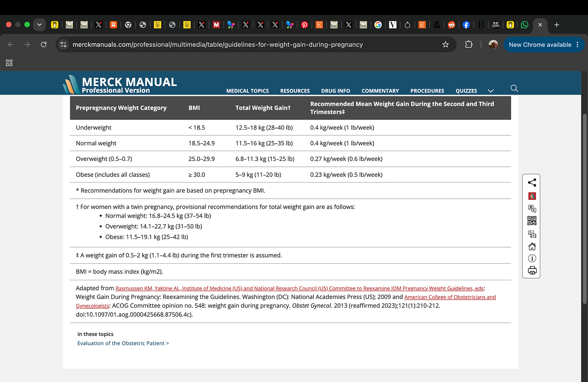Image resolution: width=588 pixels, height=382 pixels.
Task: Click the translate language icon
Action: 532,208
